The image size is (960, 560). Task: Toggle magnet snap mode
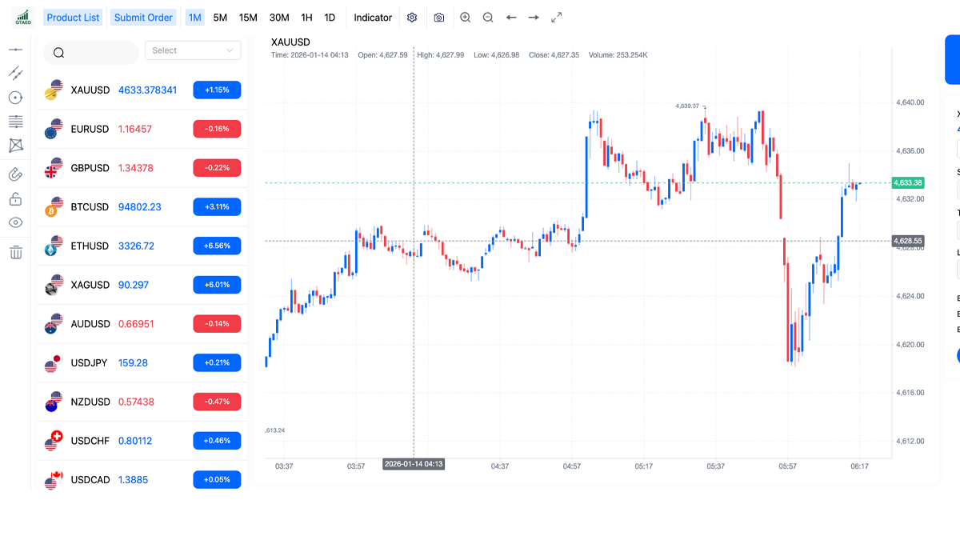point(15,173)
